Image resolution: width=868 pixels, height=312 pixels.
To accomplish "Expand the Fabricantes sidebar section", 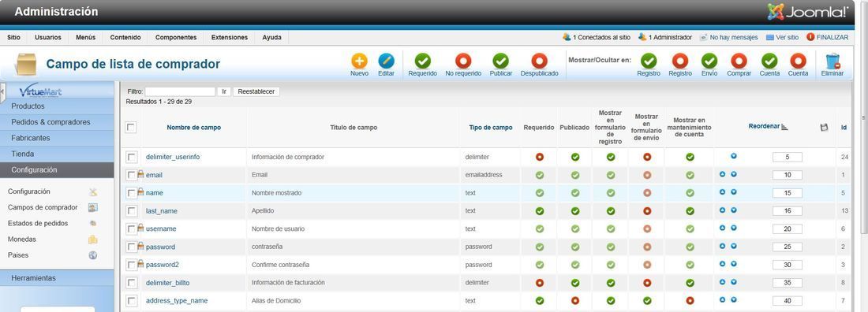I will coord(57,139).
